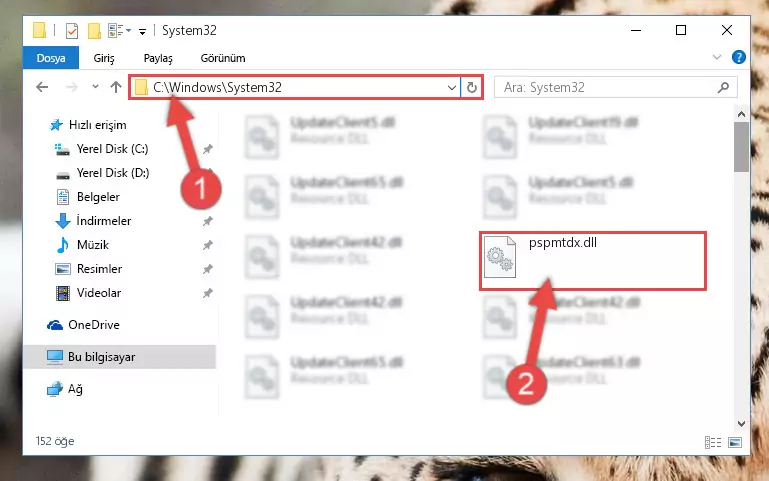Expand the address bar history dropdown
This screenshot has width=769, height=481.
(451, 87)
